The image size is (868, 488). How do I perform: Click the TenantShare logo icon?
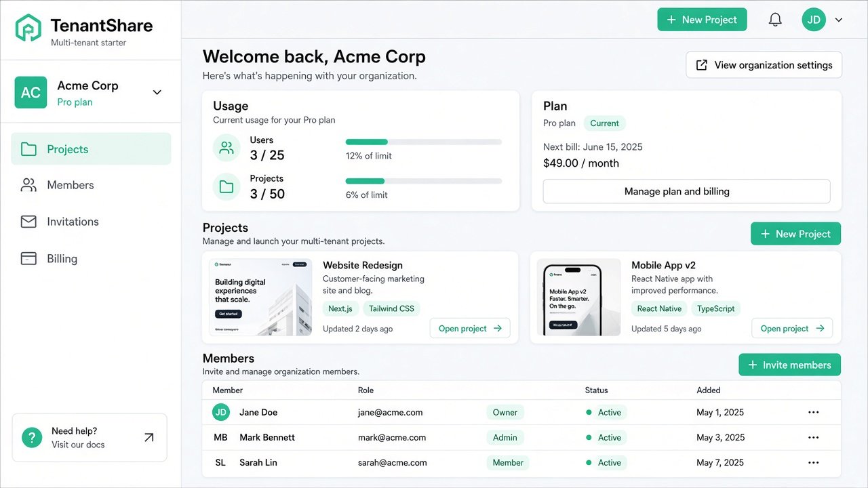pos(28,28)
